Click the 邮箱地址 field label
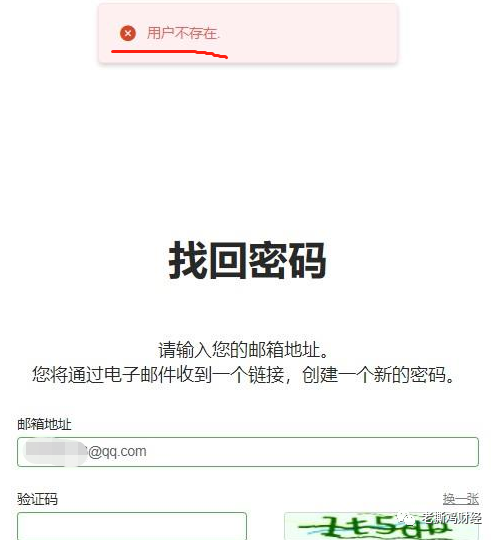The height and width of the screenshot is (540, 497). click(44, 424)
